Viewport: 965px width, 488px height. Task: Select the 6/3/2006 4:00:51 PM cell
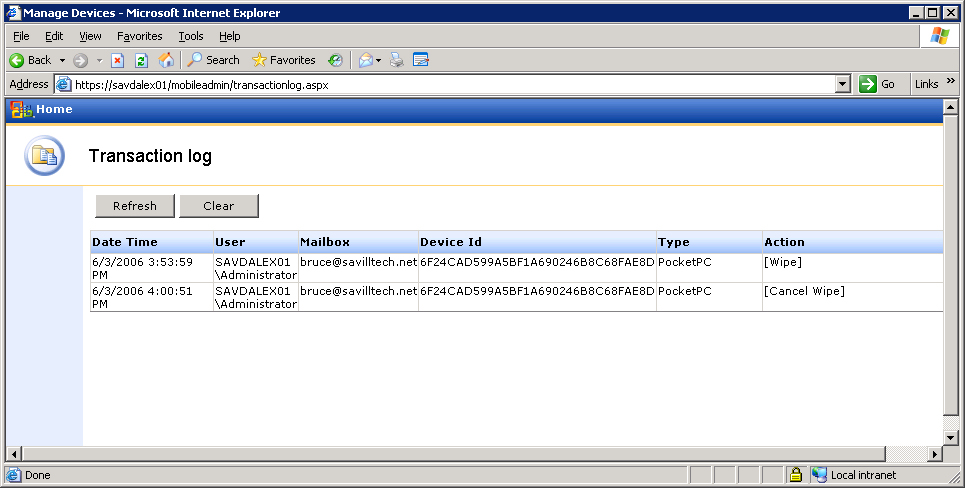click(x=151, y=297)
